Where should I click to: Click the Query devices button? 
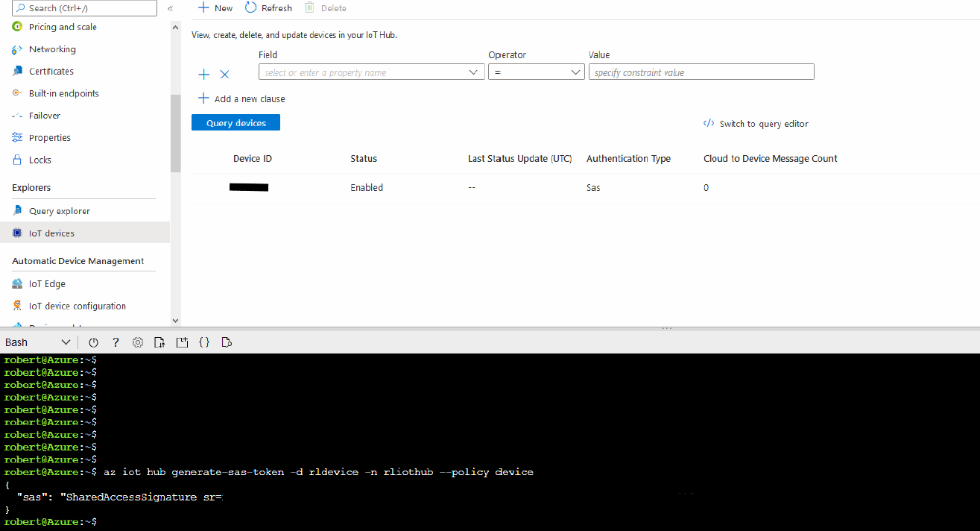coord(235,123)
